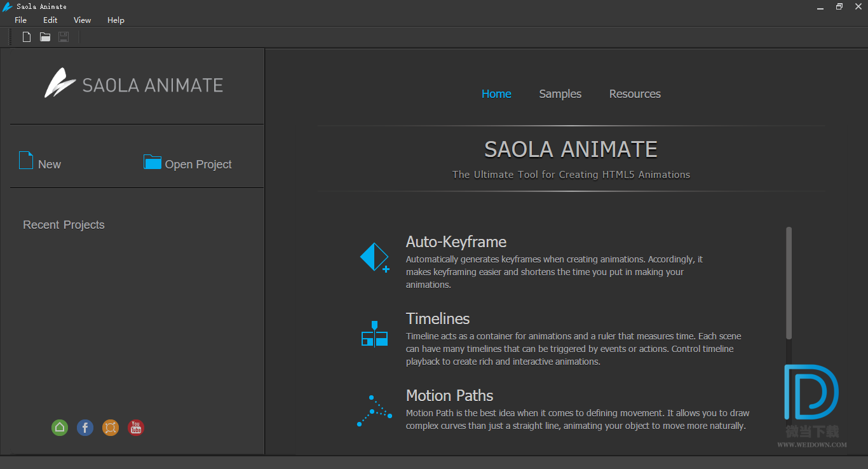The width and height of the screenshot is (868, 469).
Task: Click the app icon in title bar
Action: [x=7, y=6]
